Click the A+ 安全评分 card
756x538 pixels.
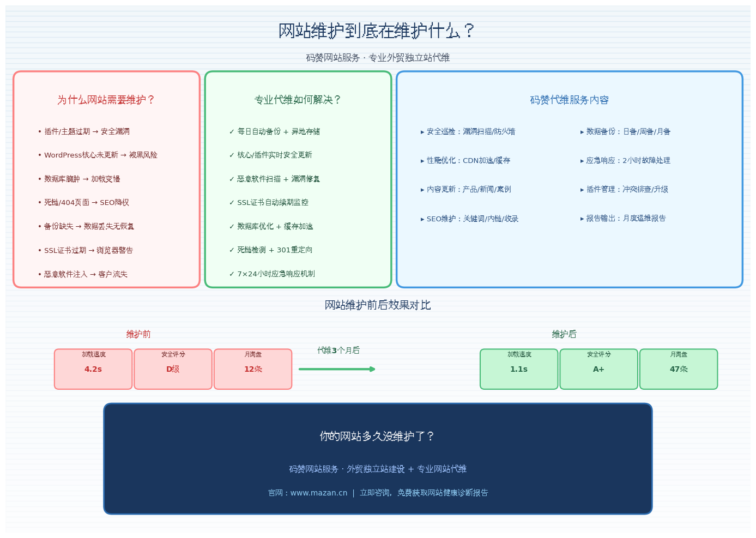tap(598, 369)
